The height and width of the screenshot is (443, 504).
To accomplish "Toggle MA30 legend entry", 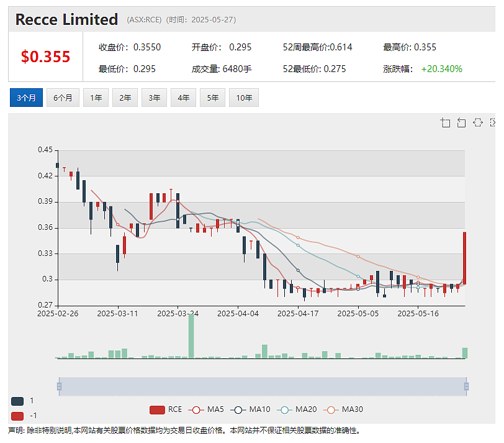I will [343, 409].
